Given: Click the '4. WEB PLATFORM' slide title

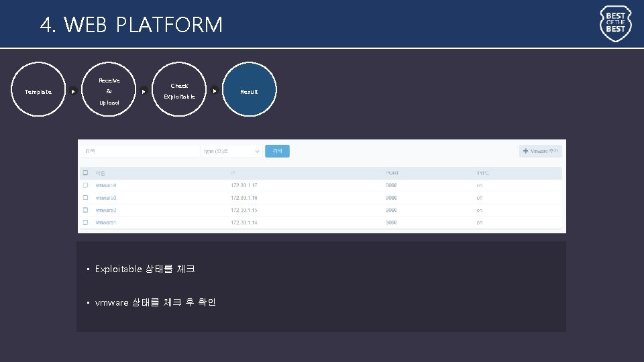Looking at the screenshot, I should pyautogui.click(x=131, y=25).
